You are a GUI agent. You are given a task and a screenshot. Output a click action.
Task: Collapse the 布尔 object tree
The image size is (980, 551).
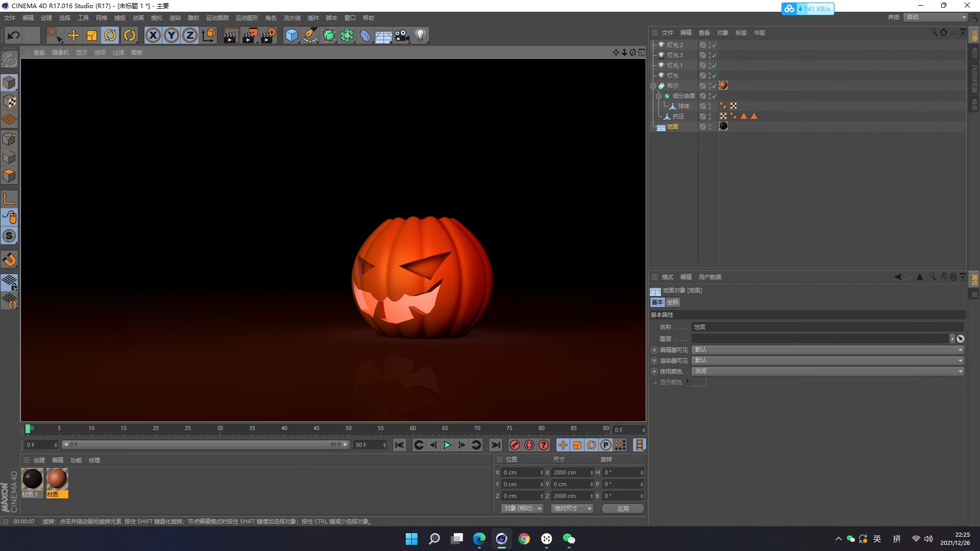point(653,86)
